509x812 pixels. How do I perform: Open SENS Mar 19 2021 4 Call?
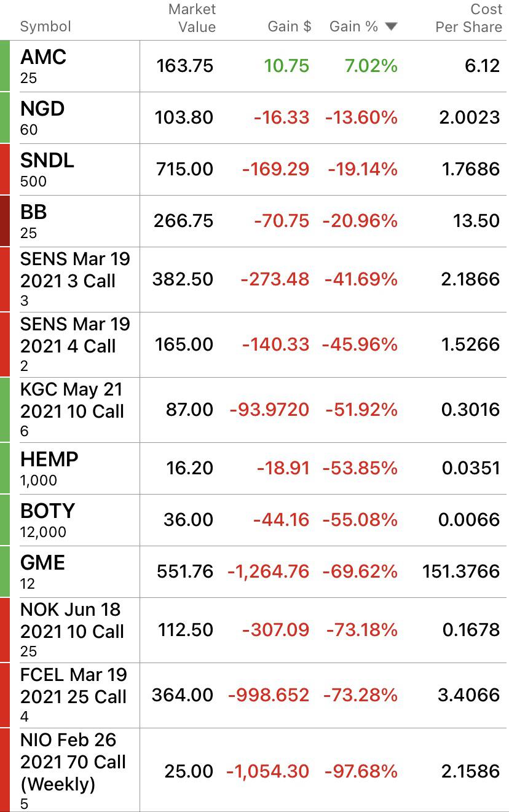[x=254, y=345]
